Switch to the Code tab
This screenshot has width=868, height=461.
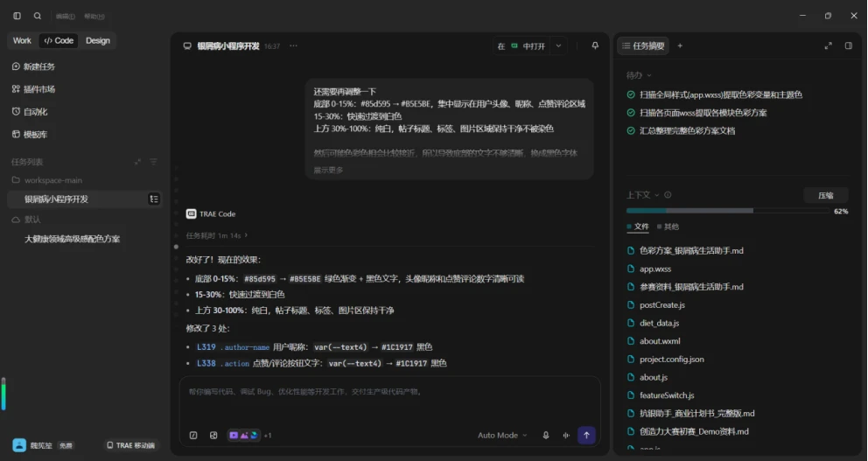59,40
